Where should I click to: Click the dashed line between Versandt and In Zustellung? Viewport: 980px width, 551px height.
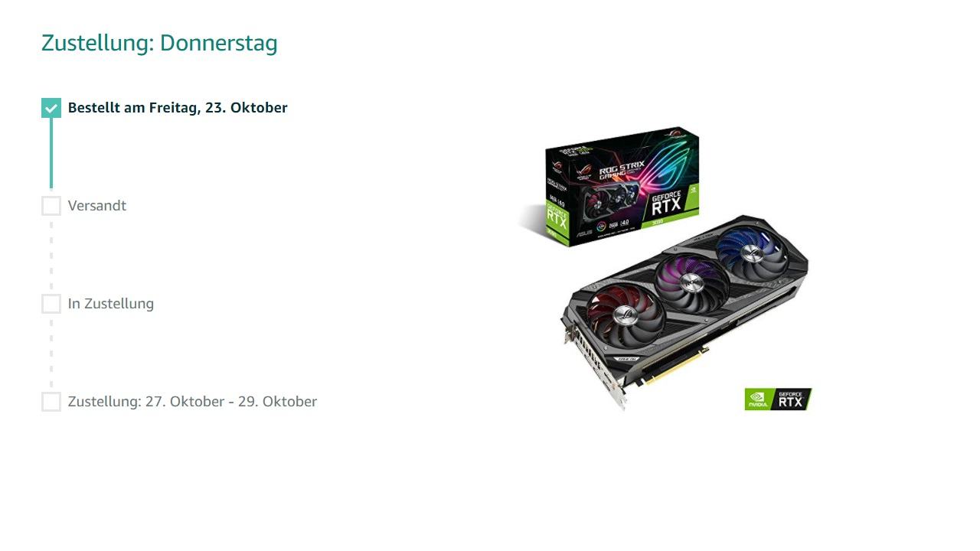tap(51, 255)
